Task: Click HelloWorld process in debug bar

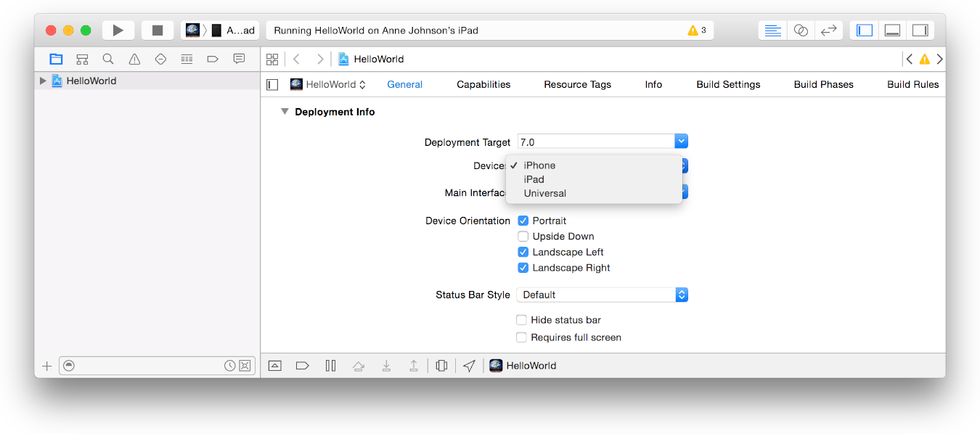Action: click(523, 366)
